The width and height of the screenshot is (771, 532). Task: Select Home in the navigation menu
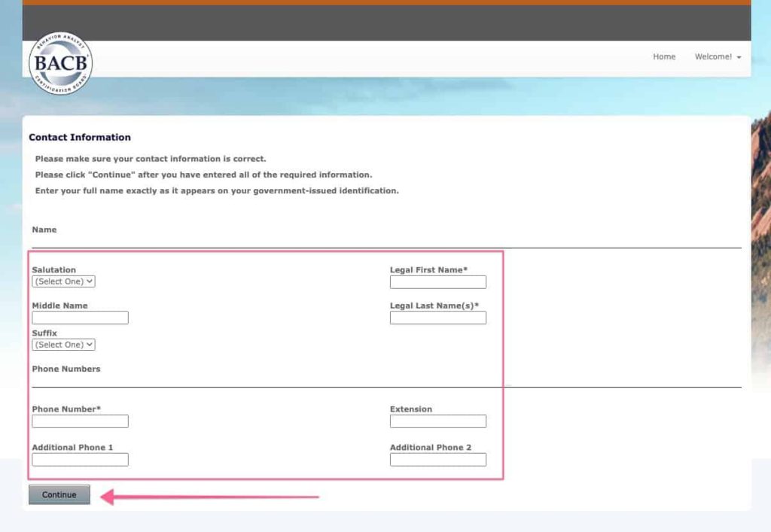[664, 56]
